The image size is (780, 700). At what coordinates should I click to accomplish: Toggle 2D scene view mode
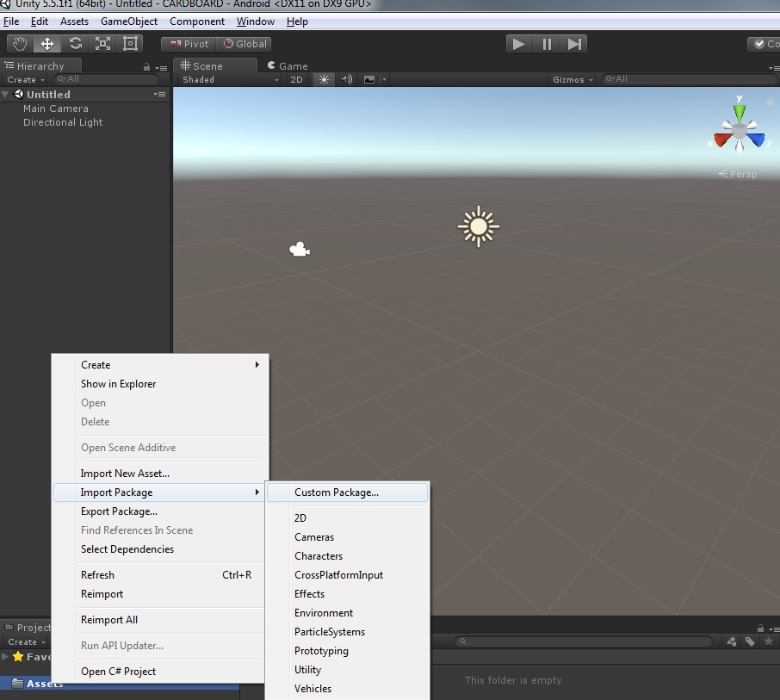[296, 79]
